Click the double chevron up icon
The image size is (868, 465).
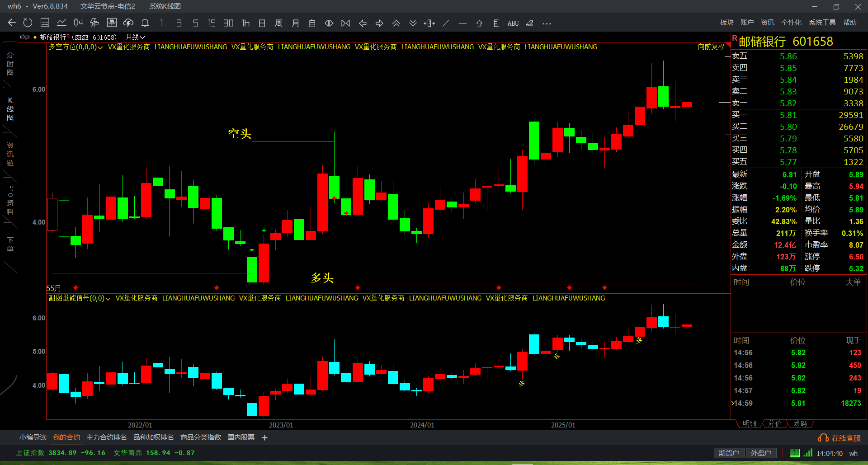[x=396, y=23]
